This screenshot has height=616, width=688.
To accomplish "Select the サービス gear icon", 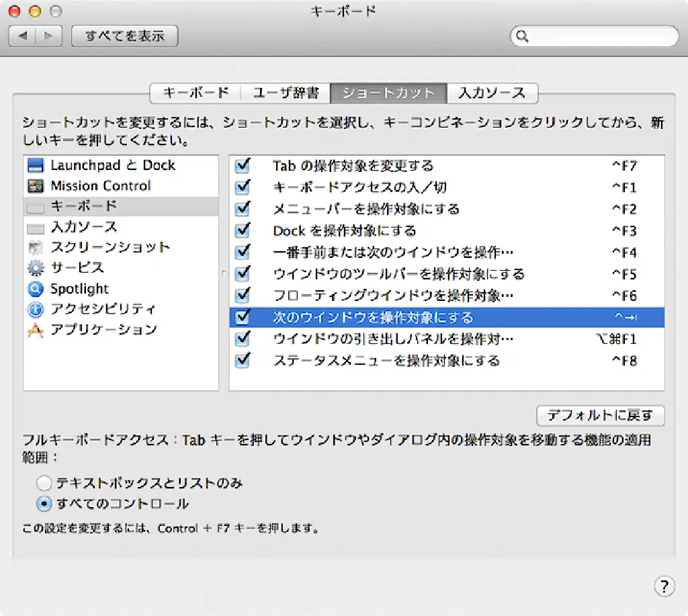I will coord(36,268).
